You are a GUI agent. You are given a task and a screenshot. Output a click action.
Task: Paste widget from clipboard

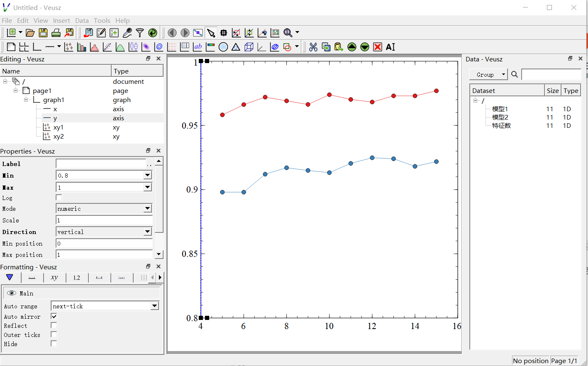click(339, 47)
